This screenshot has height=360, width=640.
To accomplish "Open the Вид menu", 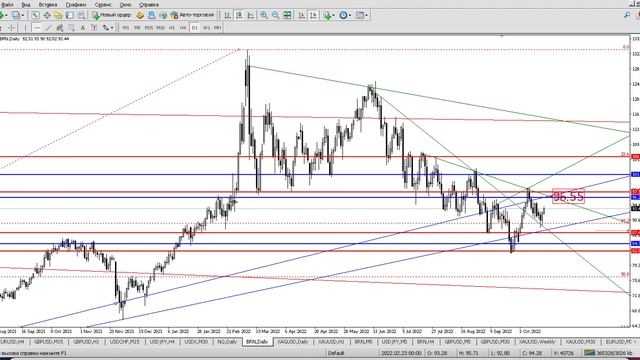I will tap(26, 4).
